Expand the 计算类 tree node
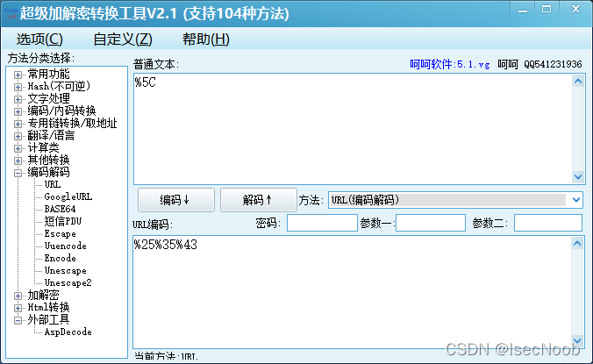Screen dimensions: 593x364 18,148
